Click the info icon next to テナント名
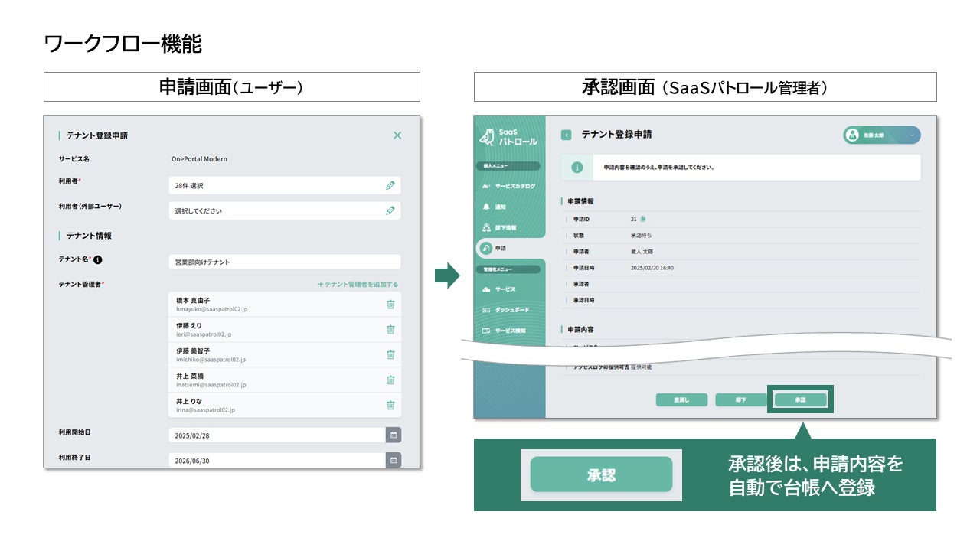 pos(98,259)
